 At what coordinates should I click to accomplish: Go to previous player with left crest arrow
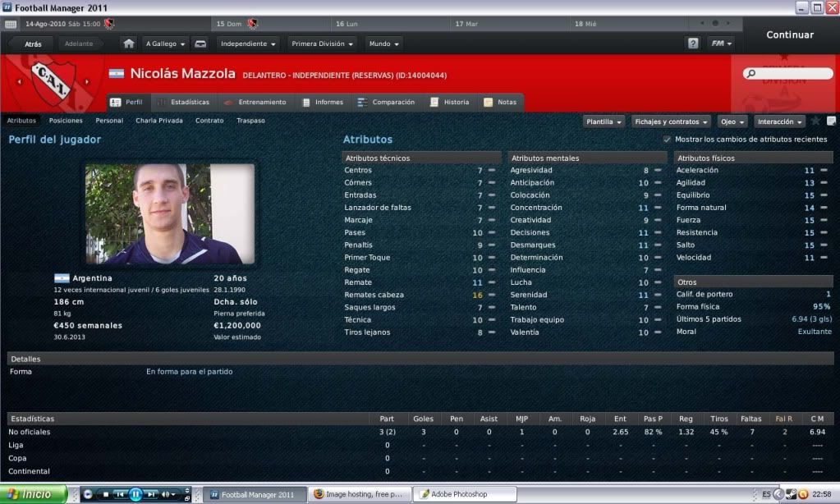pyautogui.click(x=20, y=82)
